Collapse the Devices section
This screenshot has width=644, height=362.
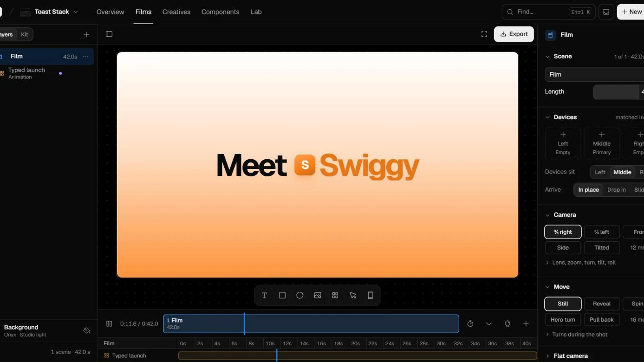(x=547, y=117)
